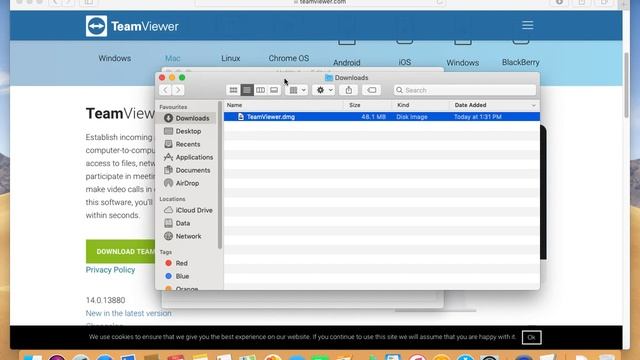The width and height of the screenshot is (640, 360).
Task: Sort by Kind column header
Action: (420, 105)
